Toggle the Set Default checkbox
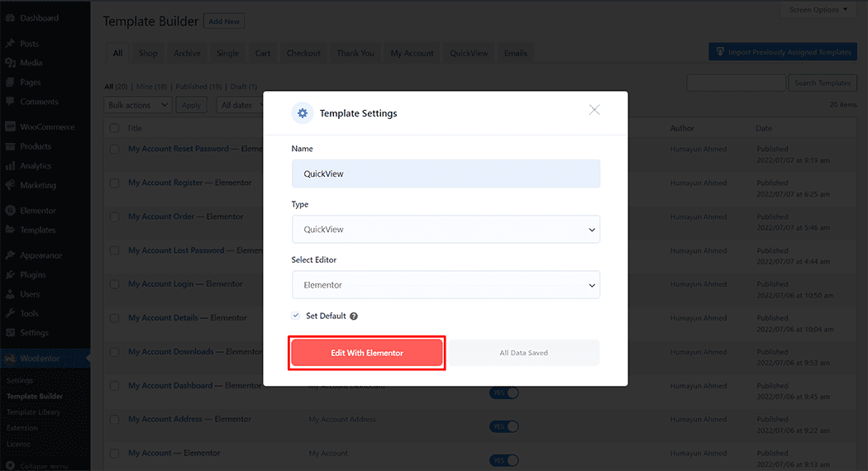 point(296,316)
